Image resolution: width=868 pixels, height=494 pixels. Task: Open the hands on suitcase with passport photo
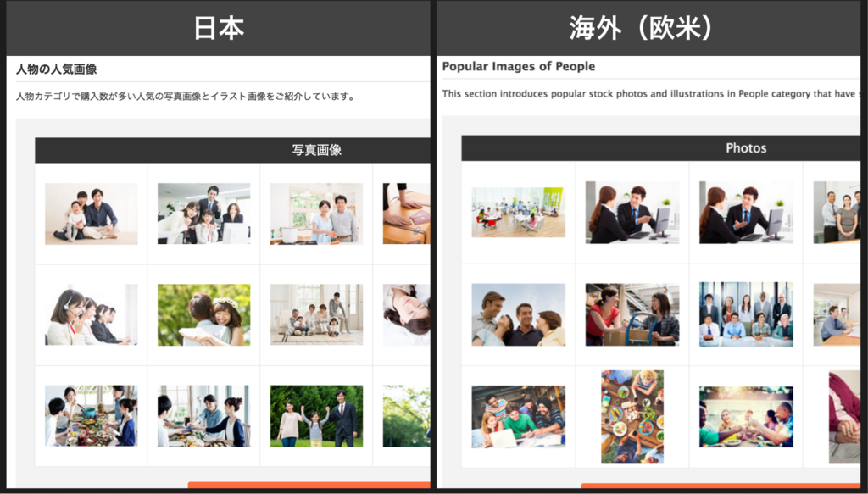click(x=406, y=214)
